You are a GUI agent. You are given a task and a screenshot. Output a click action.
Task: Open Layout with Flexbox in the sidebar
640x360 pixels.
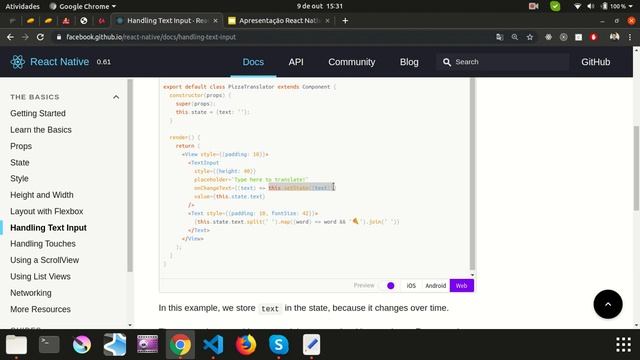tap(47, 211)
